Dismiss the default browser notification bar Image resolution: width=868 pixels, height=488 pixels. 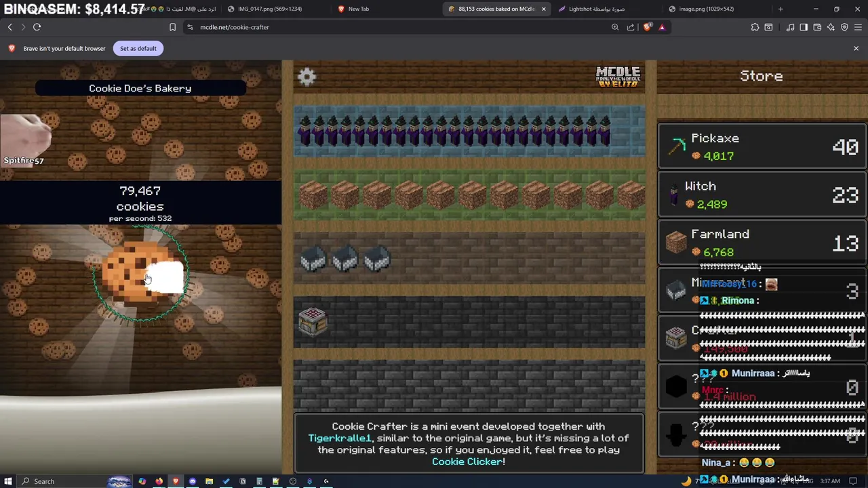tap(856, 48)
